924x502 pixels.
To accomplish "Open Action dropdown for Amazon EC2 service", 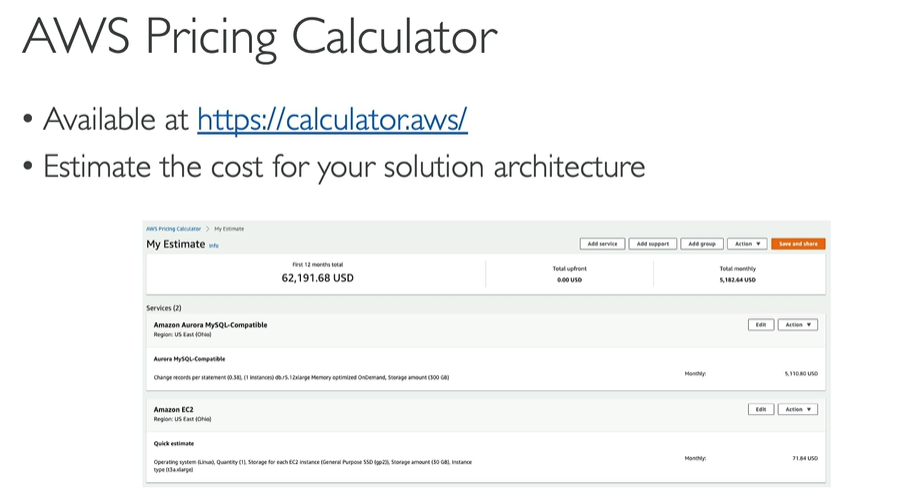I will click(x=798, y=409).
